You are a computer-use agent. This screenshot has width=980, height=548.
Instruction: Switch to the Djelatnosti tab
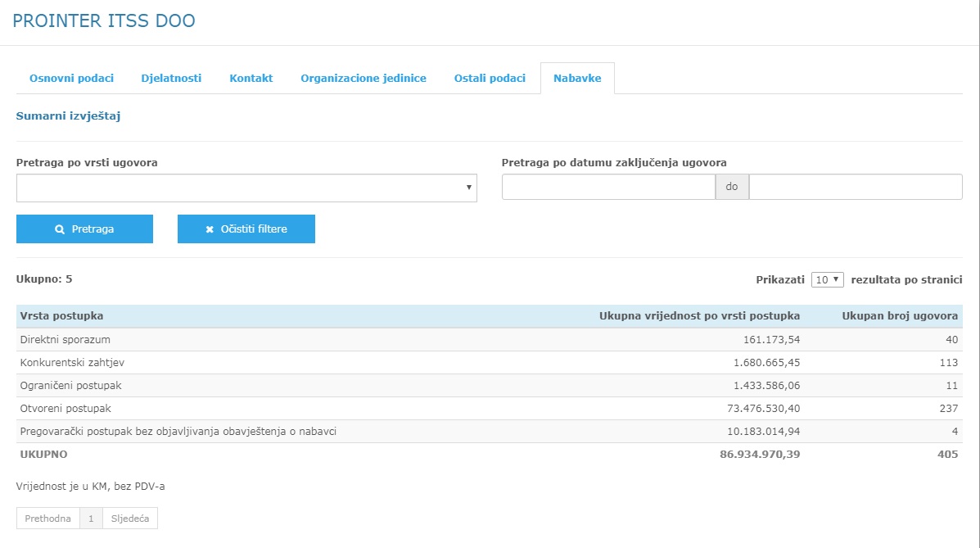171,78
